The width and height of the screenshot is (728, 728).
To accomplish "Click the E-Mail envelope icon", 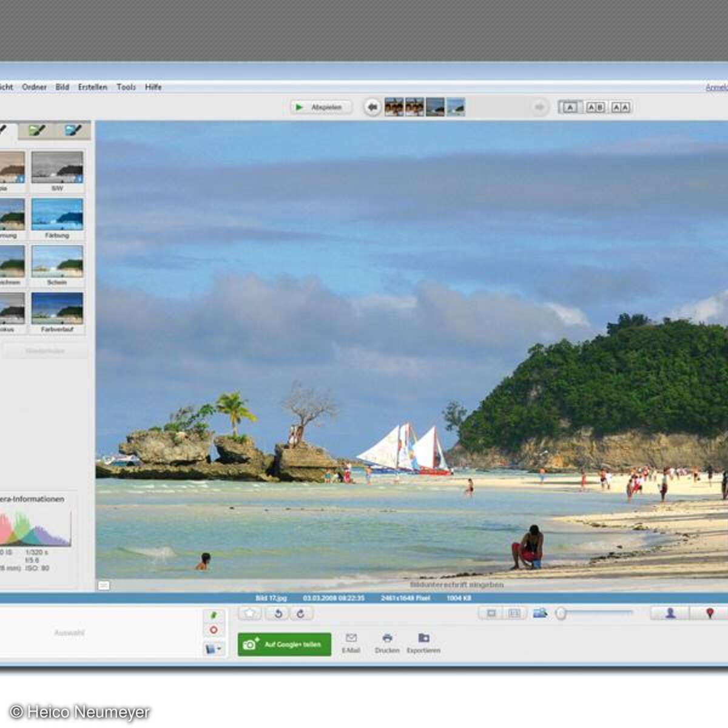I will [351, 639].
